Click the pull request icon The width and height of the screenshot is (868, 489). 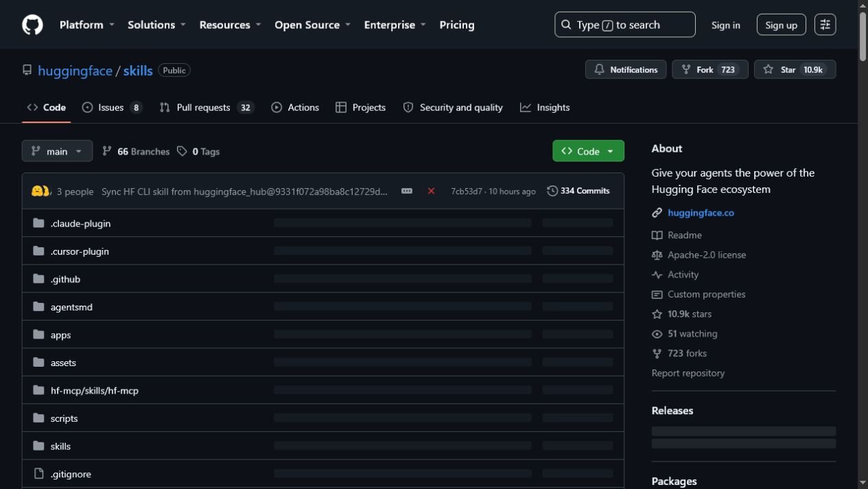tap(165, 107)
